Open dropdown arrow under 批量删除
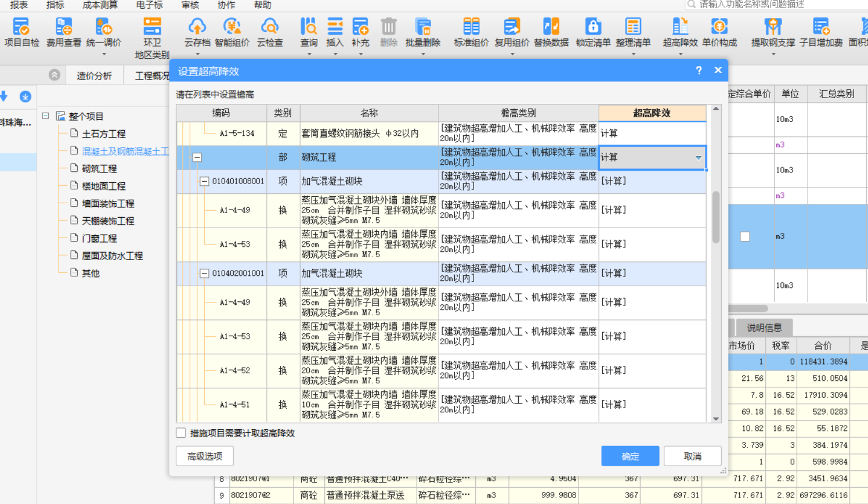The height and width of the screenshot is (504, 868). [x=423, y=55]
